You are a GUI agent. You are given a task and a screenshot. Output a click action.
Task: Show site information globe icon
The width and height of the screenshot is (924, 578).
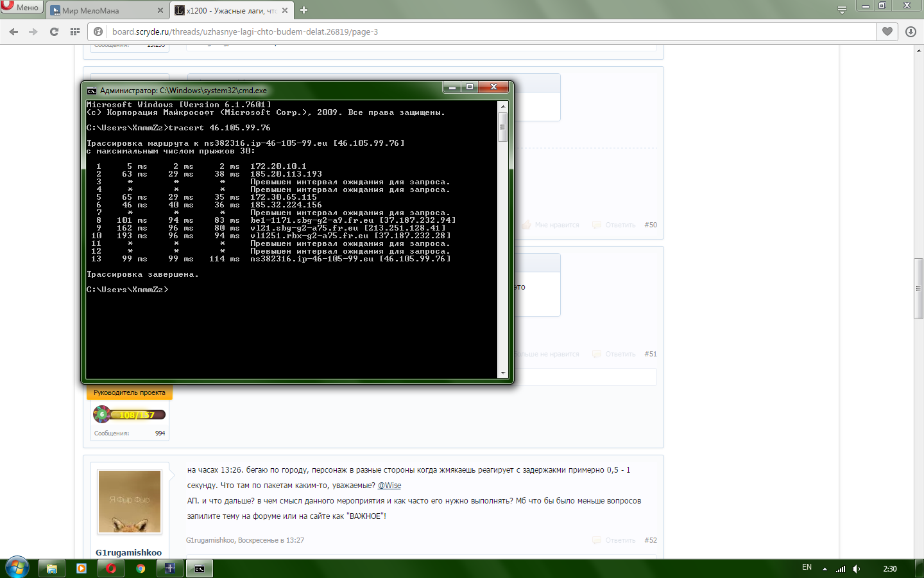(98, 31)
